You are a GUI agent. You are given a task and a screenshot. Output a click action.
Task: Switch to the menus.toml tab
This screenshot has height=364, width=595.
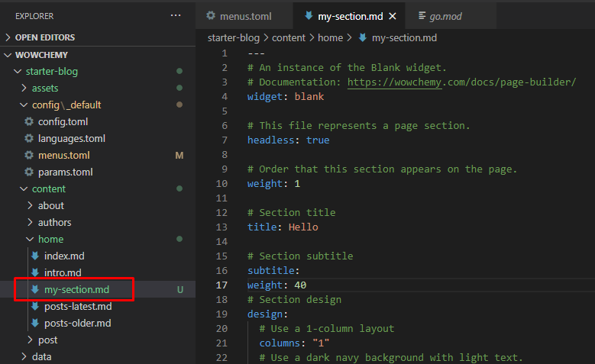(x=239, y=16)
